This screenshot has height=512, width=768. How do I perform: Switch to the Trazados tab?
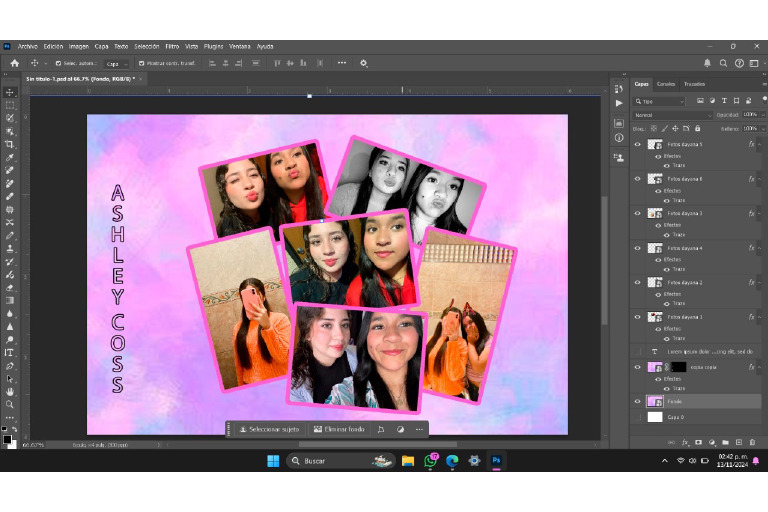tap(694, 84)
